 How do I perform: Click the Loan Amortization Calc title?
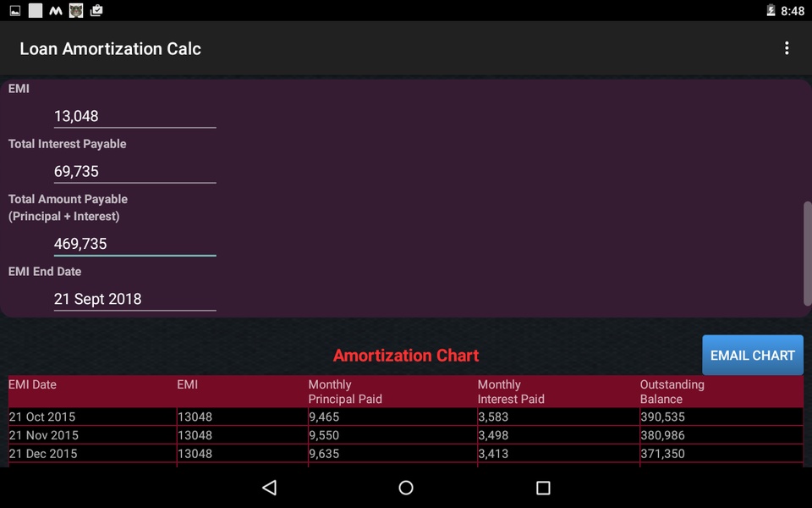pos(110,49)
